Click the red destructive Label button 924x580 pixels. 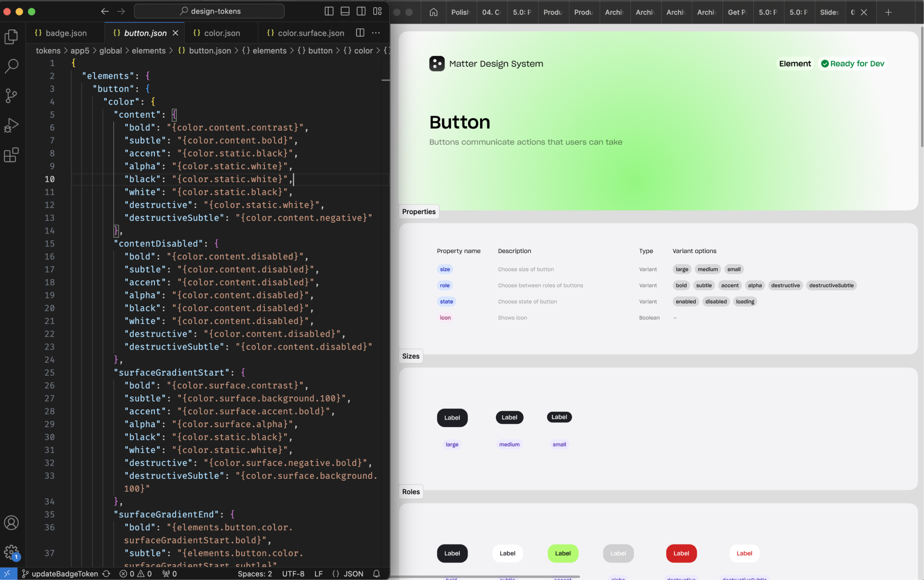(681, 553)
